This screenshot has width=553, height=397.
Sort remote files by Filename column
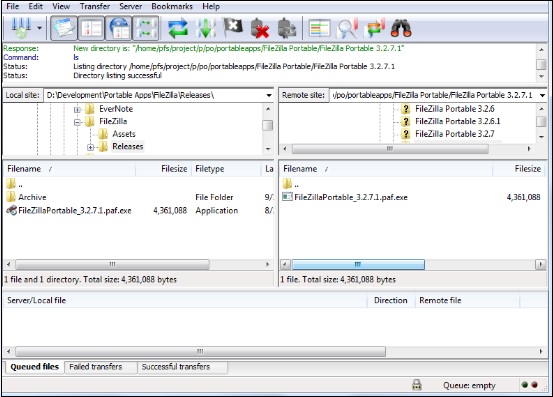tap(386, 169)
